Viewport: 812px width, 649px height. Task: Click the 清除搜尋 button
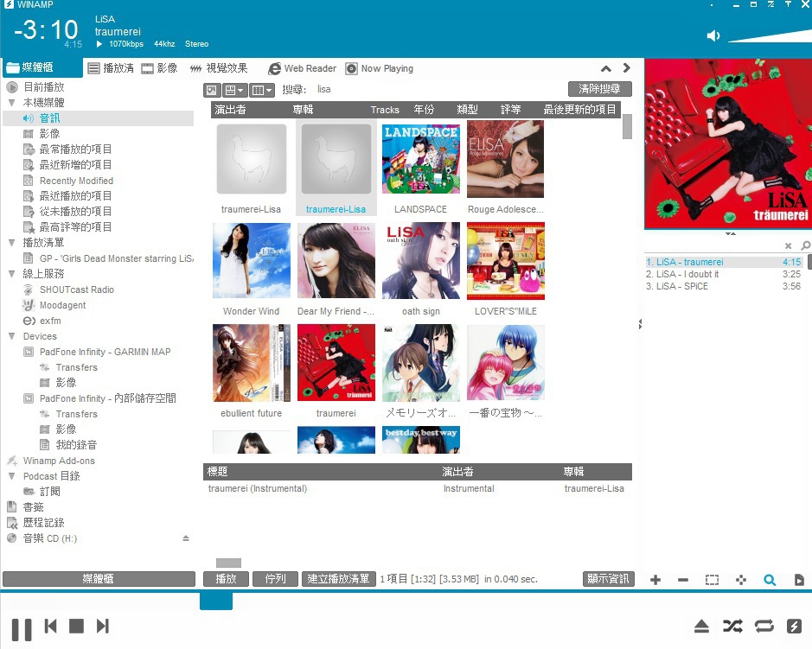pyautogui.click(x=599, y=88)
